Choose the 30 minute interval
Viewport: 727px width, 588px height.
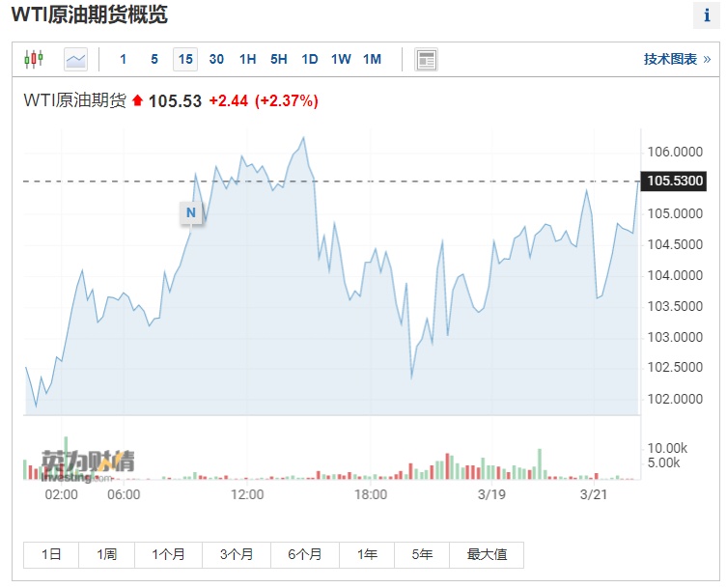coord(216,59)
